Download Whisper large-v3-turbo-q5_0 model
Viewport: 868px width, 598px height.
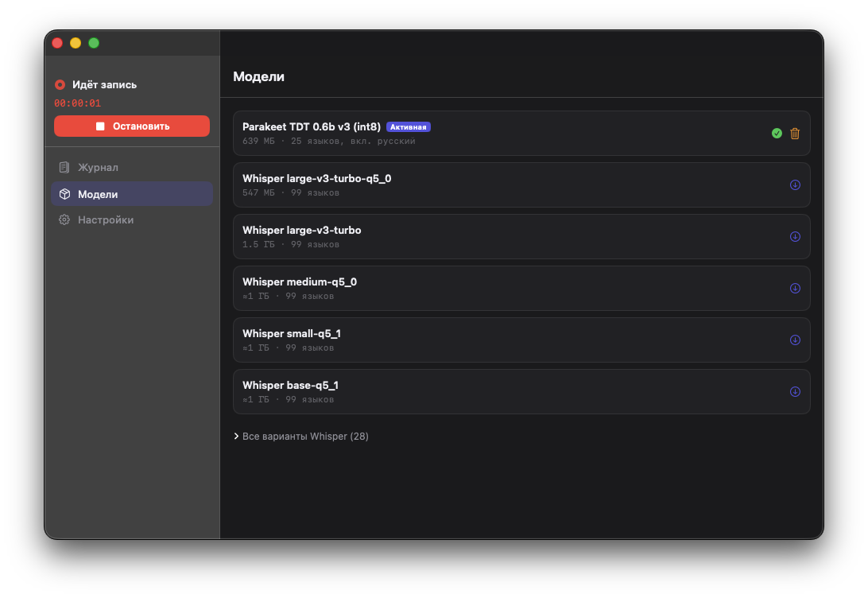click(795, 185)
